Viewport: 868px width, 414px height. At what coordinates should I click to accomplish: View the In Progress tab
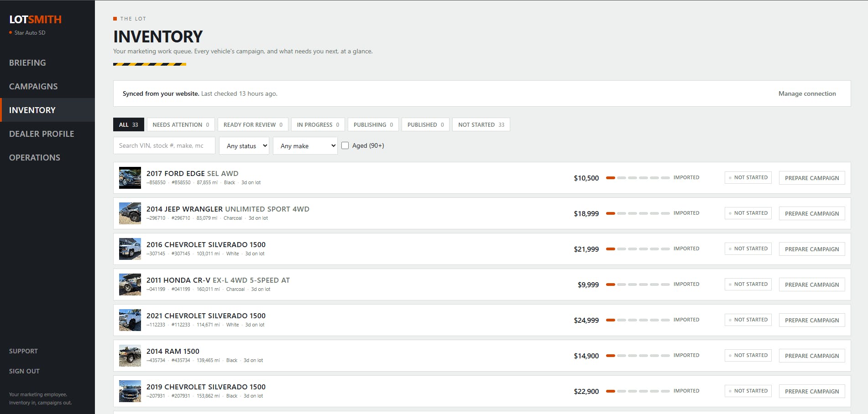[x=318, y=124]
